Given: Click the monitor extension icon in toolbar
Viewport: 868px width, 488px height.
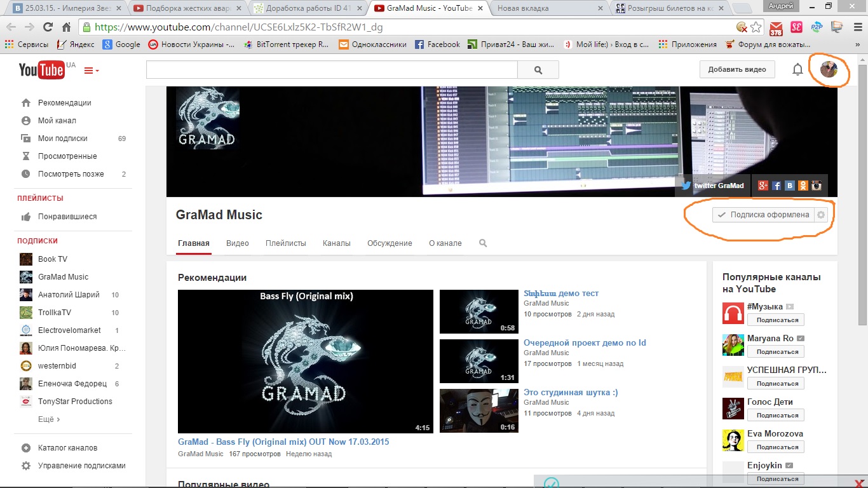Looking at the screenshot, I should click(837, 27).
